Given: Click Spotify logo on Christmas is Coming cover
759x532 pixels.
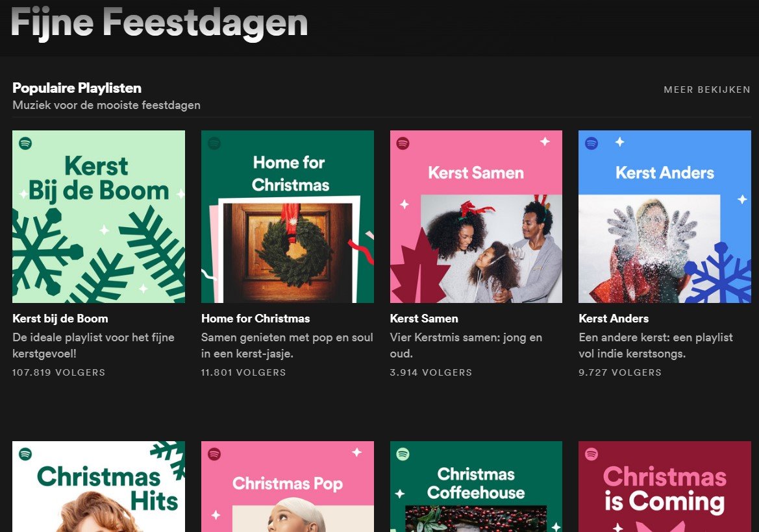Looking at the screenshot, I should pos(591,454).
